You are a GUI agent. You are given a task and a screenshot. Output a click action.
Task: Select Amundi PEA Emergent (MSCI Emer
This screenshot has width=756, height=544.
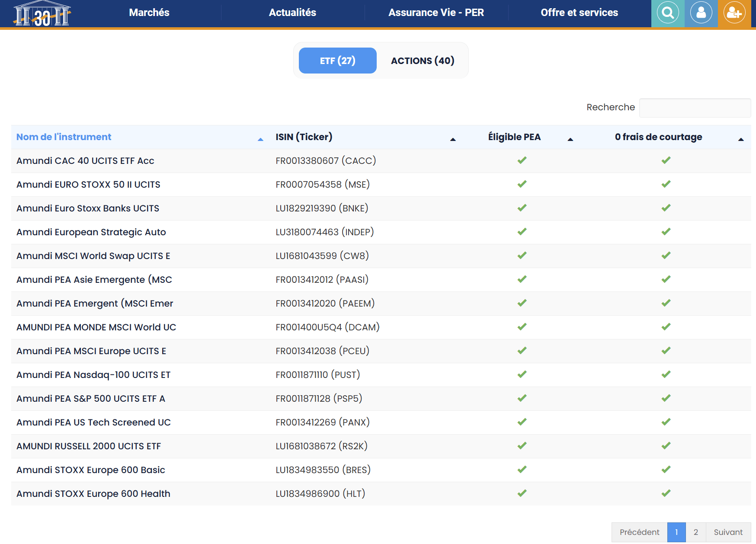tap(95, 304)
